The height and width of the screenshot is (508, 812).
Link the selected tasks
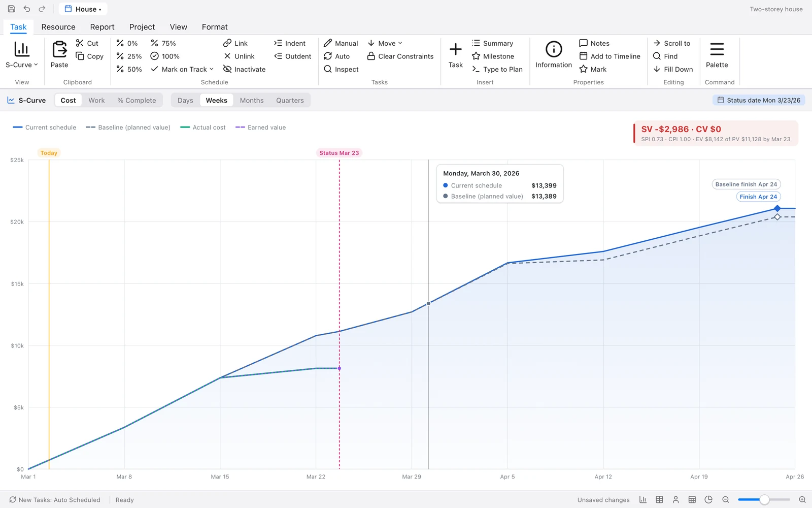point(235,43)
